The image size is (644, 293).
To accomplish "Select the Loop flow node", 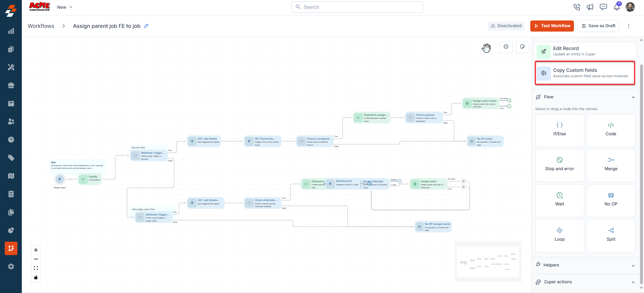I will click(x=559, y=236).
